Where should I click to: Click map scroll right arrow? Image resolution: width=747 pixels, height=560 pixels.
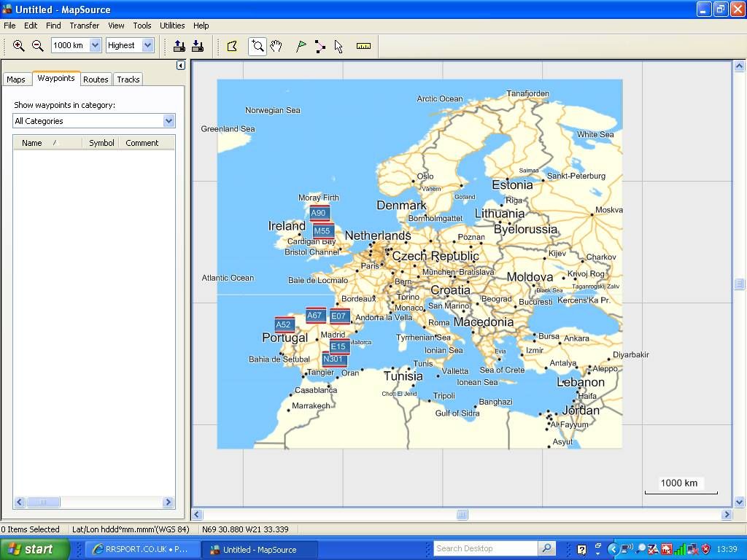tap(727, 514)
